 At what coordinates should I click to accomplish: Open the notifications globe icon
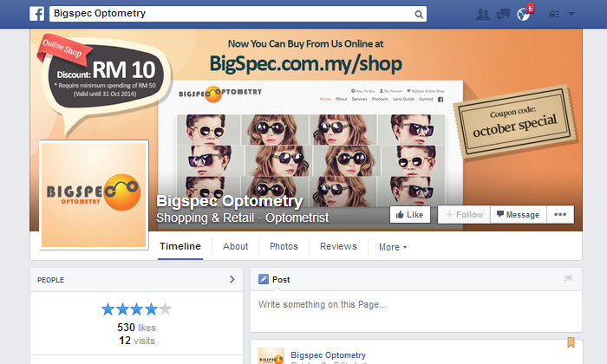[x=524, y=15]
